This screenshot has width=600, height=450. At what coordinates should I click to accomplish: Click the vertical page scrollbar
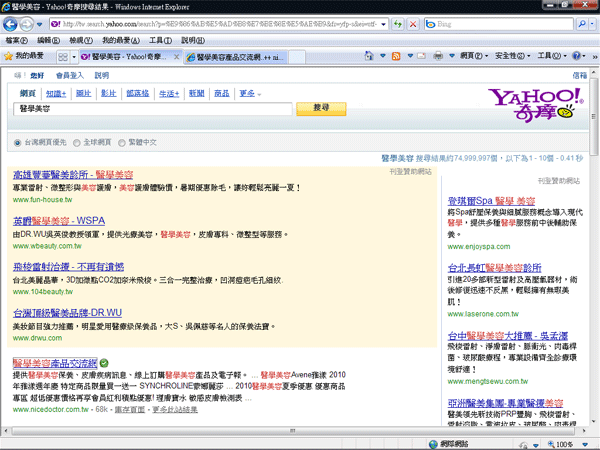point(594,250)
